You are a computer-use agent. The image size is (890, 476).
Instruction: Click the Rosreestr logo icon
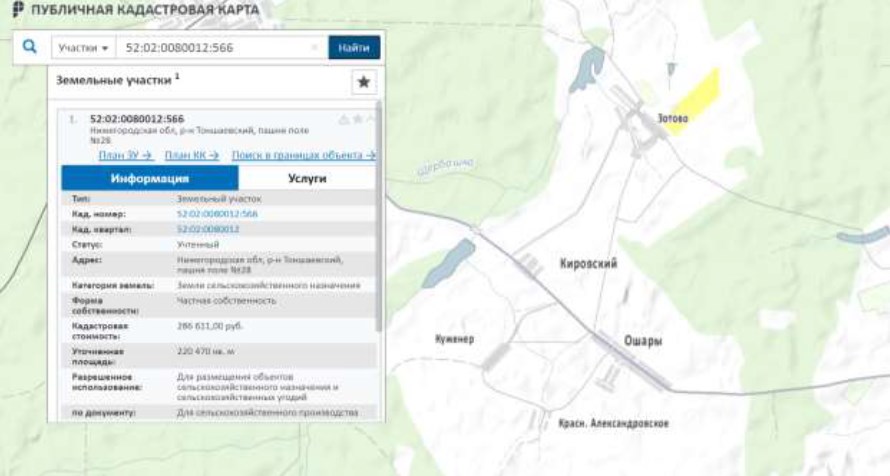[18, 9]
